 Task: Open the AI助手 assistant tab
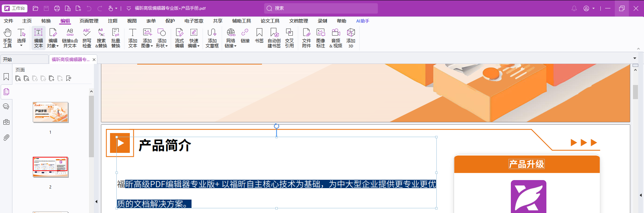click(363, 21)
